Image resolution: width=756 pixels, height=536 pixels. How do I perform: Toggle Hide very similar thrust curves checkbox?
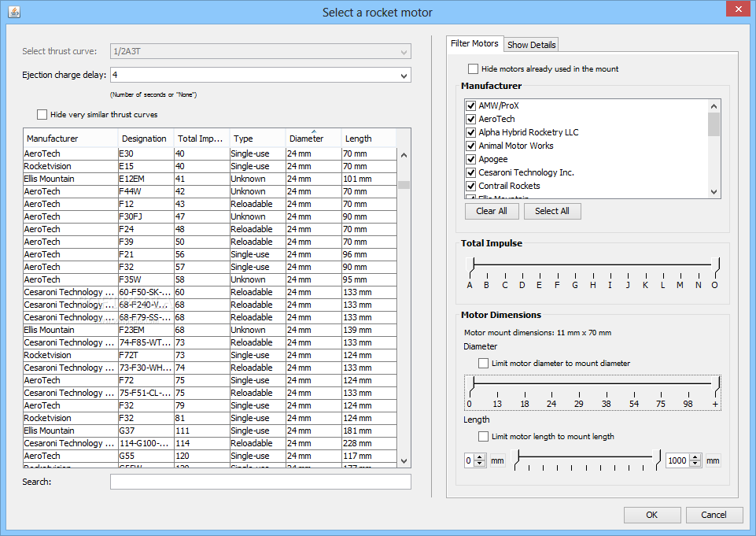pos(42,114)
